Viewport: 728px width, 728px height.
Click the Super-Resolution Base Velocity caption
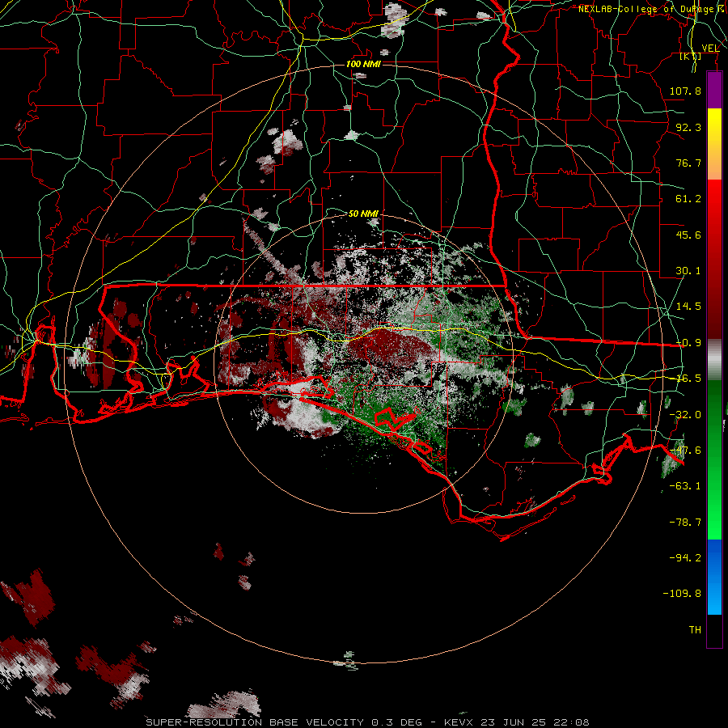[x=367, y=722]
